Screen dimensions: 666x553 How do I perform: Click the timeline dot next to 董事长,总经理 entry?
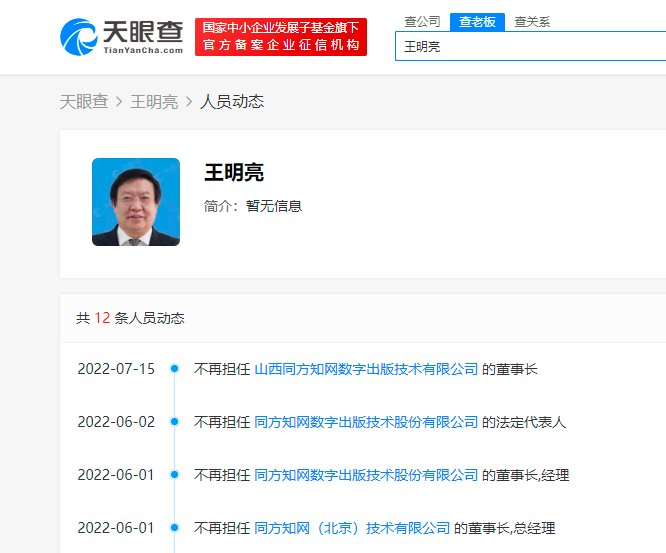click(174, 528)
